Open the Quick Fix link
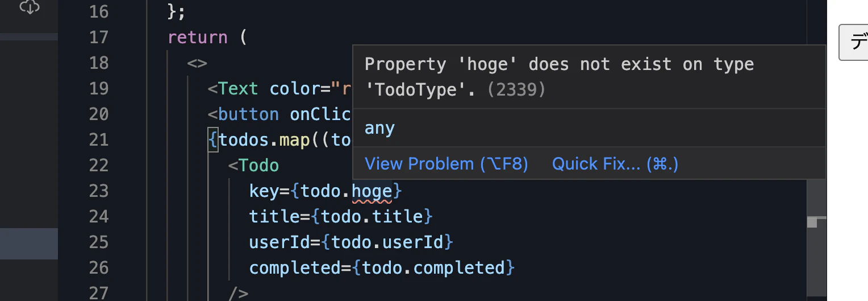This screenshot has height=301, width=868. [x=615, y=164]
